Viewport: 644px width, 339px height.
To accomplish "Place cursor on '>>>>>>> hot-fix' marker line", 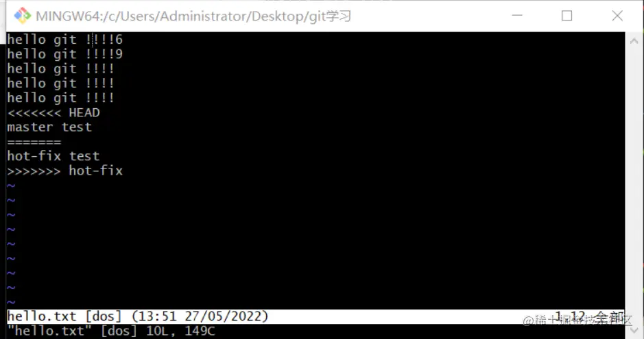I will click(65, 171).
